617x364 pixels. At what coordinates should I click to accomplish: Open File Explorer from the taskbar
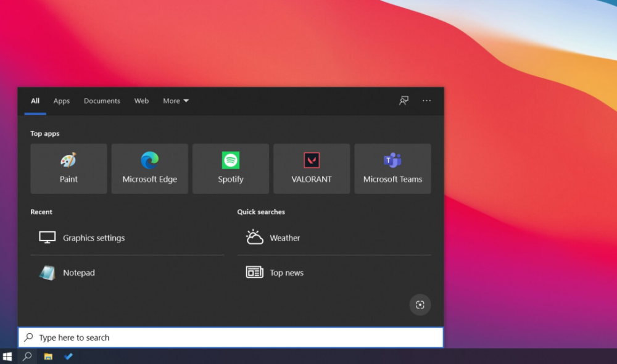(48, 357)
